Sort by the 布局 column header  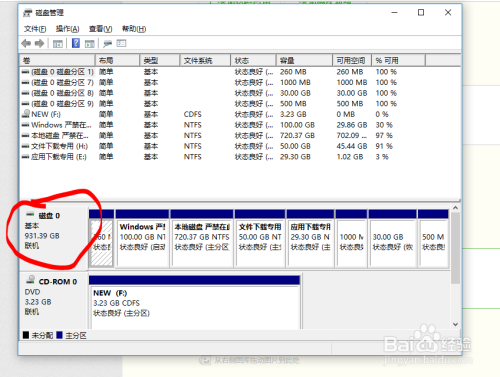[x=117, y=60]
